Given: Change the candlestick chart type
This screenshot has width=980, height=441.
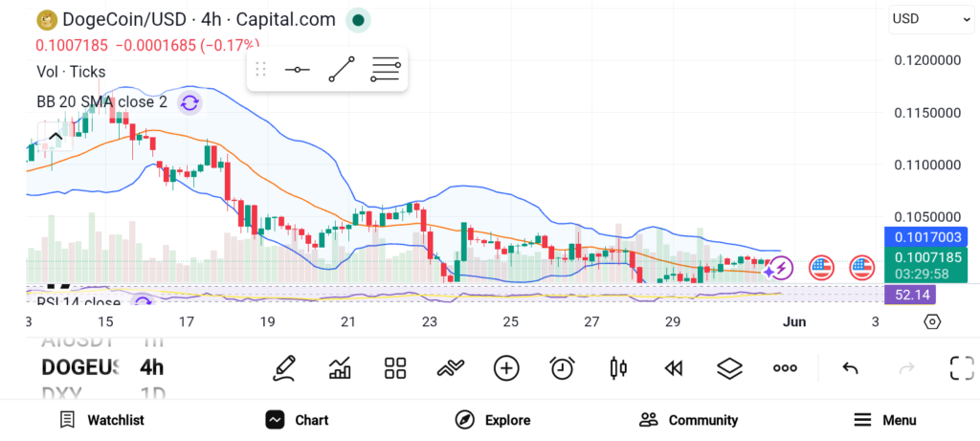Looking at the screenshot, I should click(618, 368).
